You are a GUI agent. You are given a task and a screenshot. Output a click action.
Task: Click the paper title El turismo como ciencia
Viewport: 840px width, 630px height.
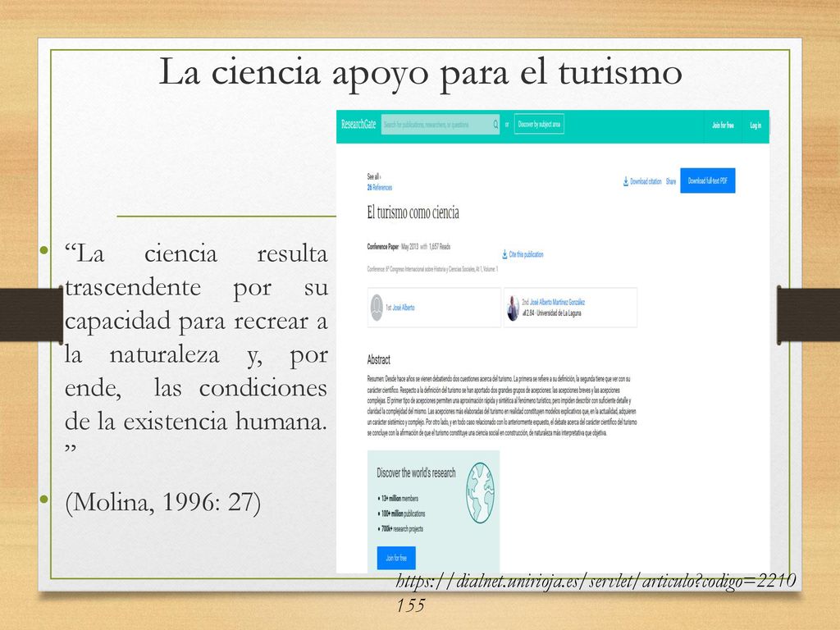click(x=413, y=212)
